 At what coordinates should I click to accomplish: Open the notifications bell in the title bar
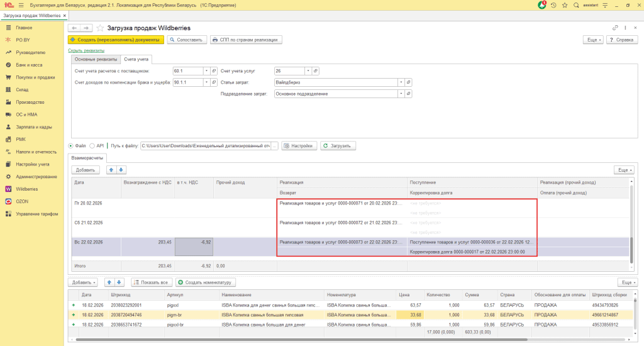[x=543, y=5]
